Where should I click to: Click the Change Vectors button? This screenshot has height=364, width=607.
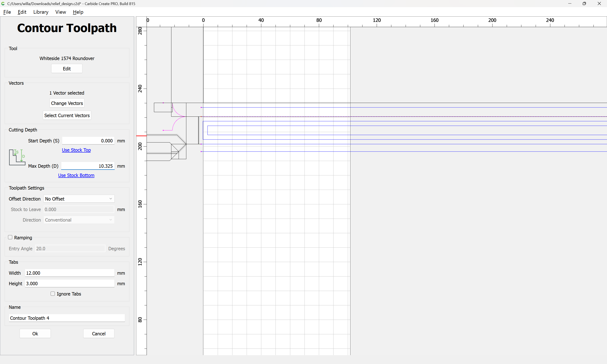click(67, 103)
